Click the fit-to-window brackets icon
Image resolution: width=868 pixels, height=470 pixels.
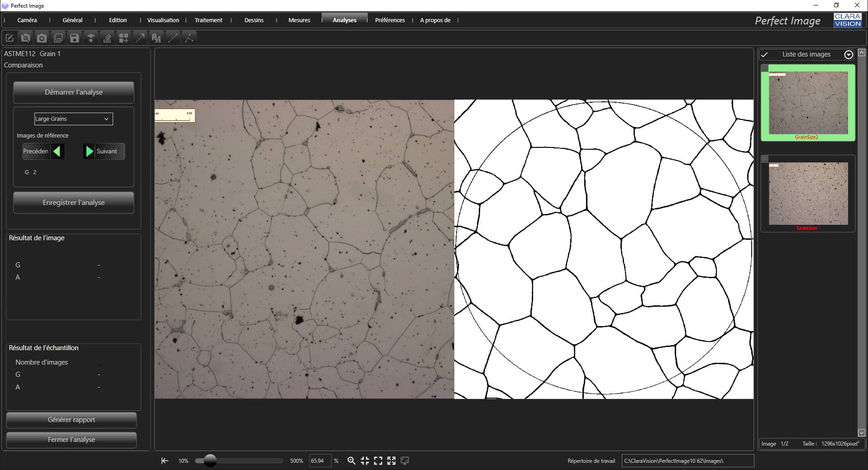click(x=378, y=461)
